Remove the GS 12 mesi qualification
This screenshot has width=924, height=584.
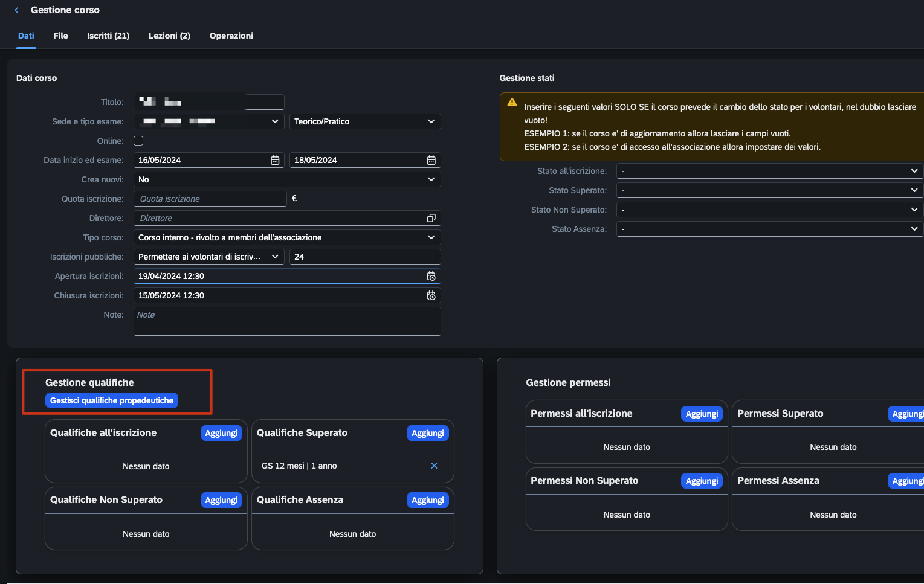tap(434, 466)
